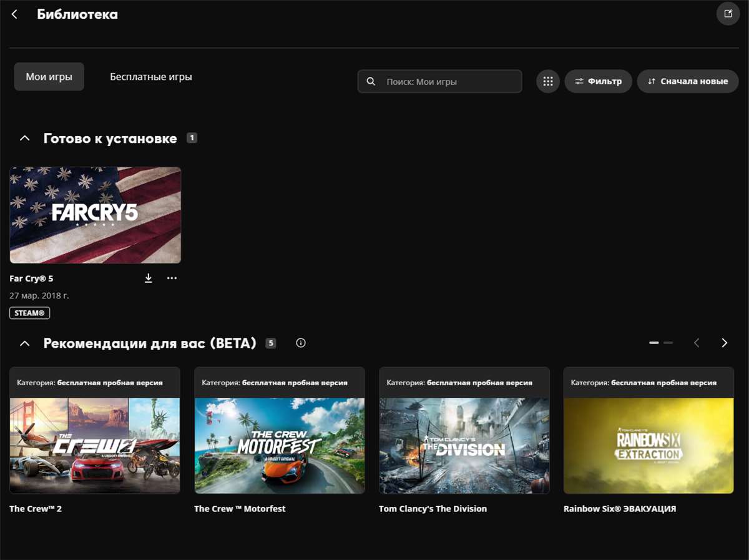Go back using the arrow beside Библиотека

pos(14,14)
